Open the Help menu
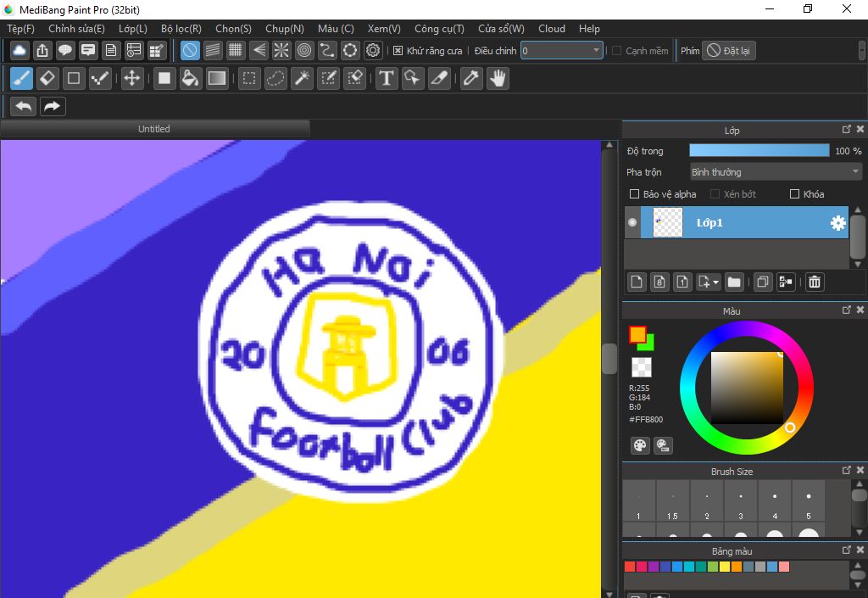This screenshot has width=868, height=598. (590, 29)
